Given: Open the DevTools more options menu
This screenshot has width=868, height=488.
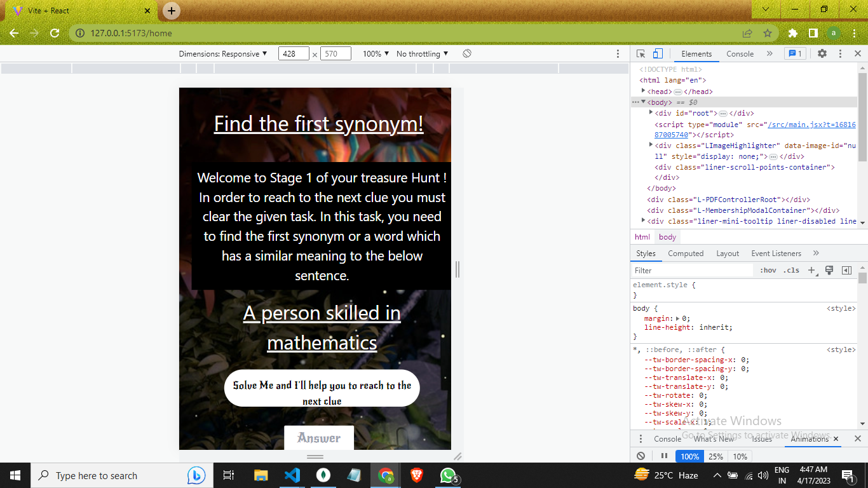Looking at the screenshot, I should [x=840, y=53].
